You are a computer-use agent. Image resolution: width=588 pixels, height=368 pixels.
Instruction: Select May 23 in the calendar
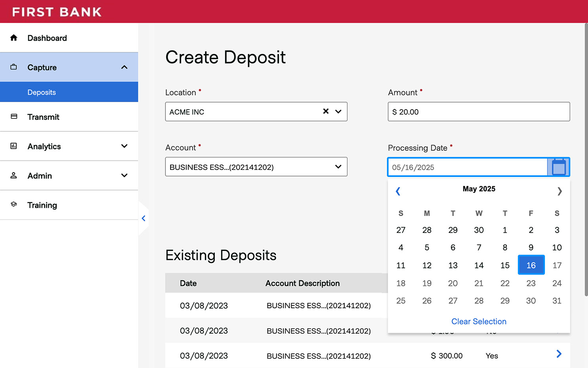(x=531, y=283)
